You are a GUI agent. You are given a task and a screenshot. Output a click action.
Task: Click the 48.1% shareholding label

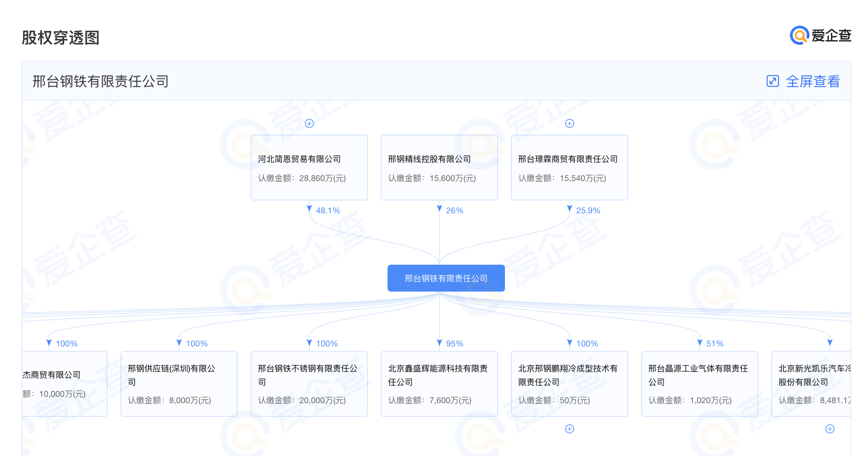(328, 210)
